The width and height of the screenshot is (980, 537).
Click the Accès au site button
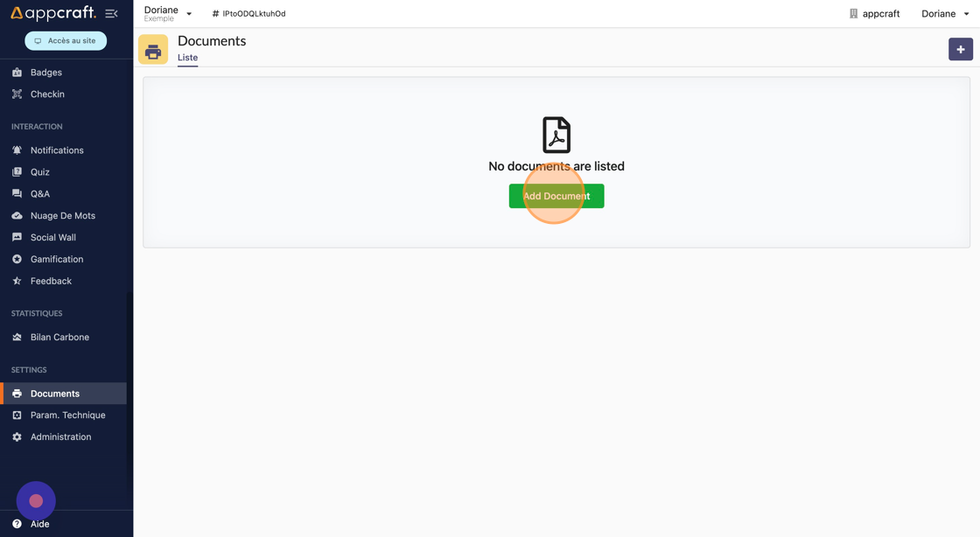pyautogui.click(x=66, y=41)
